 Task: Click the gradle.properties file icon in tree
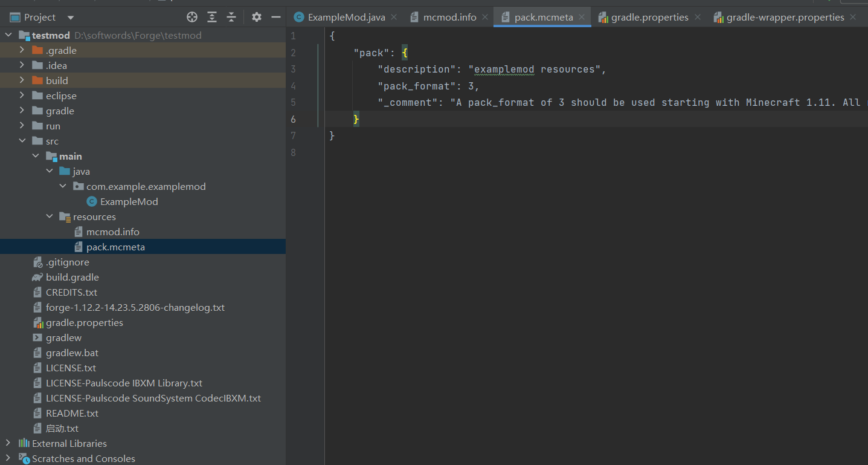(37, 323)
